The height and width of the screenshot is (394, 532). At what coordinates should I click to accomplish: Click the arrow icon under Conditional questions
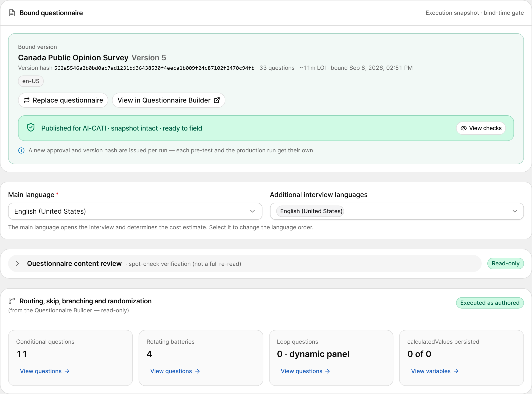(x=67, y=371)
